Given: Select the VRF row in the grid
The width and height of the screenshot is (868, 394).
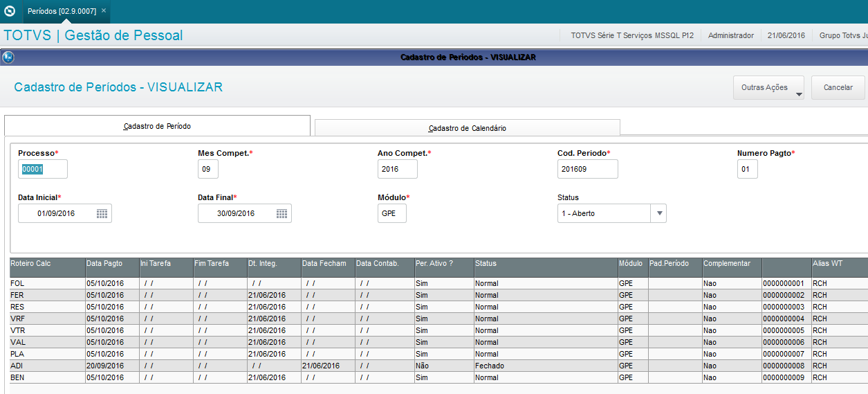Looking at the screenshot, I should click(438, 319).
